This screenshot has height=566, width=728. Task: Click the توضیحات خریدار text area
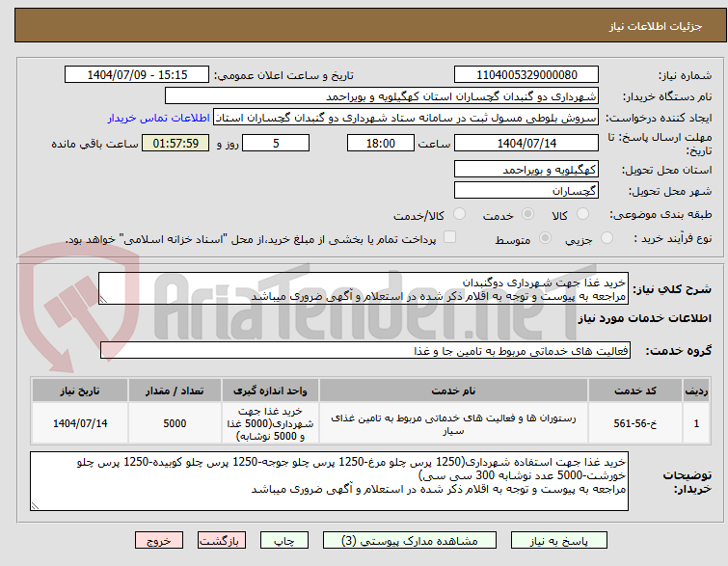(329, 481)
